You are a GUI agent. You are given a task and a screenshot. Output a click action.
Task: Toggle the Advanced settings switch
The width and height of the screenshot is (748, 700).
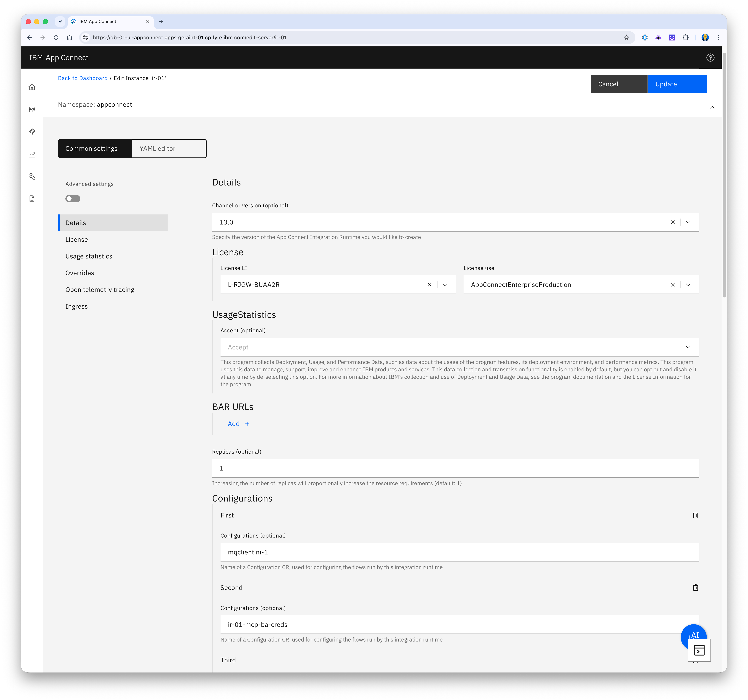[73, 198]
